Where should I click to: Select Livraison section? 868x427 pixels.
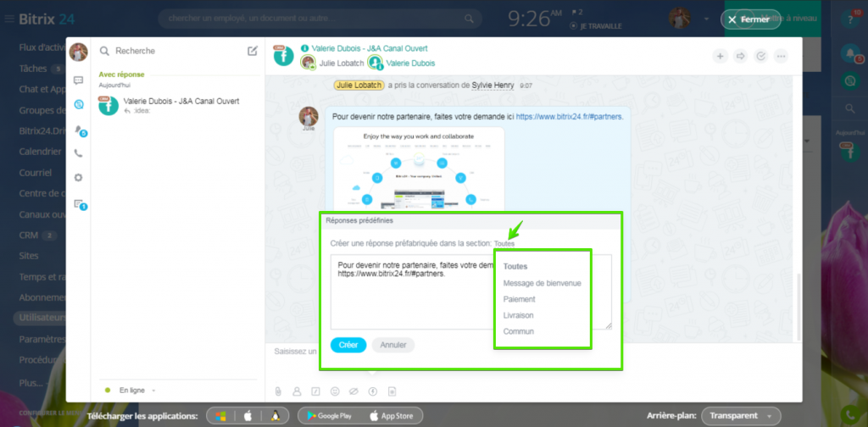coord(518,315)
